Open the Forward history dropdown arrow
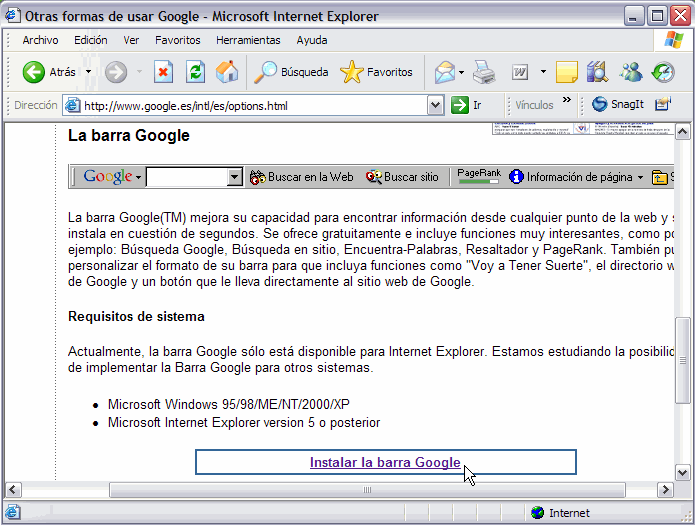Viewport: 695px width, 526px height. pyautogui.click(x=139, y=72)
